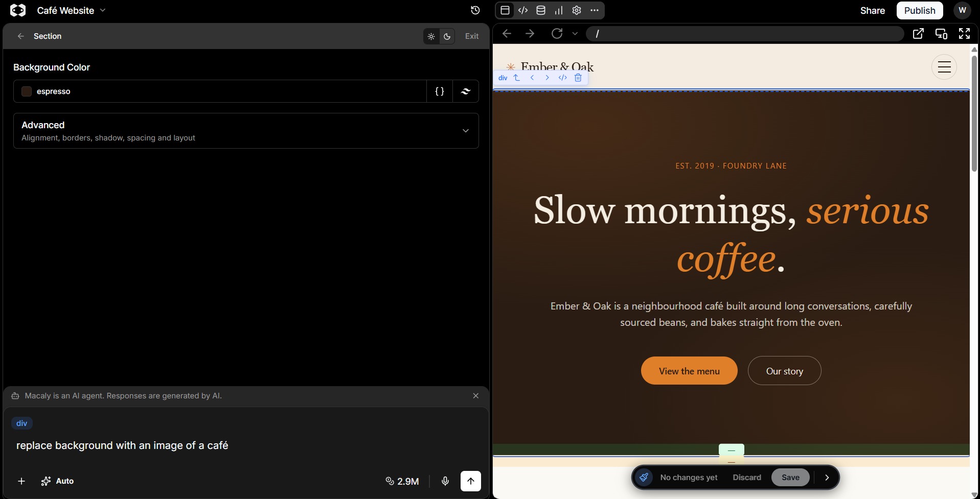Open the reload options dropdown arrow
Viewport: 980px width, 499px height.
[575, 34]
